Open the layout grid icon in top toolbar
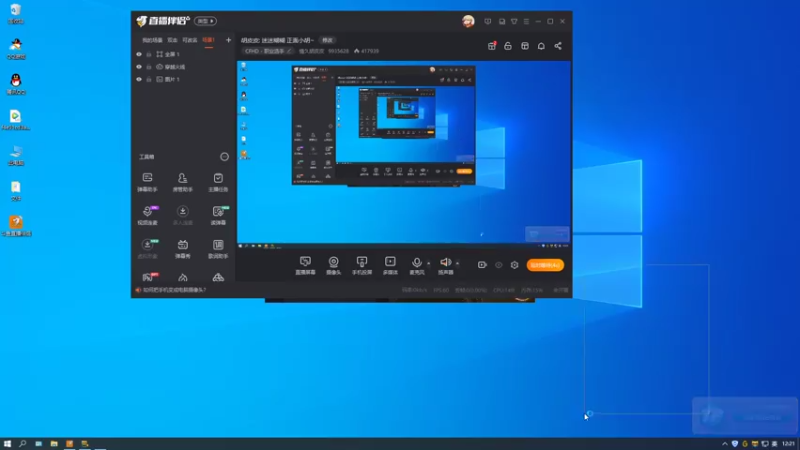The image size is (800, 450). [x=524, y=46]
